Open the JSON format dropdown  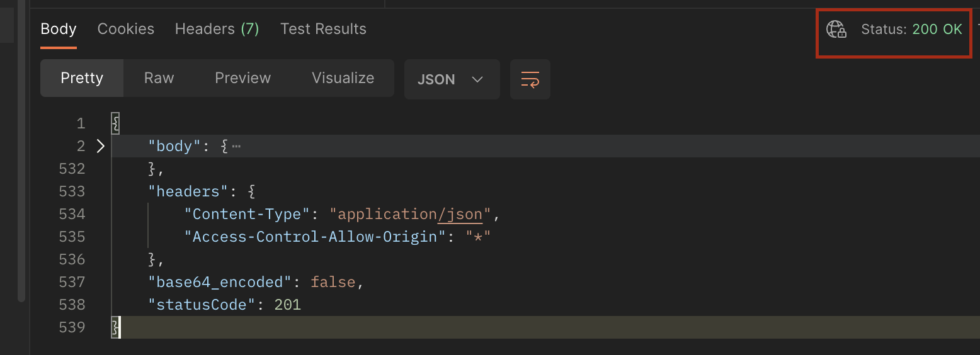click(x=452, y=79)
